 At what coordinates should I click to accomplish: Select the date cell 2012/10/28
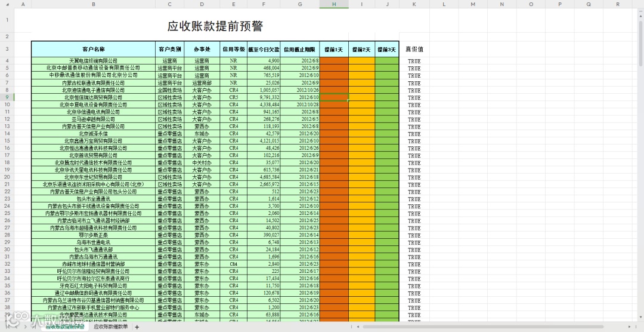coord(300,105)
